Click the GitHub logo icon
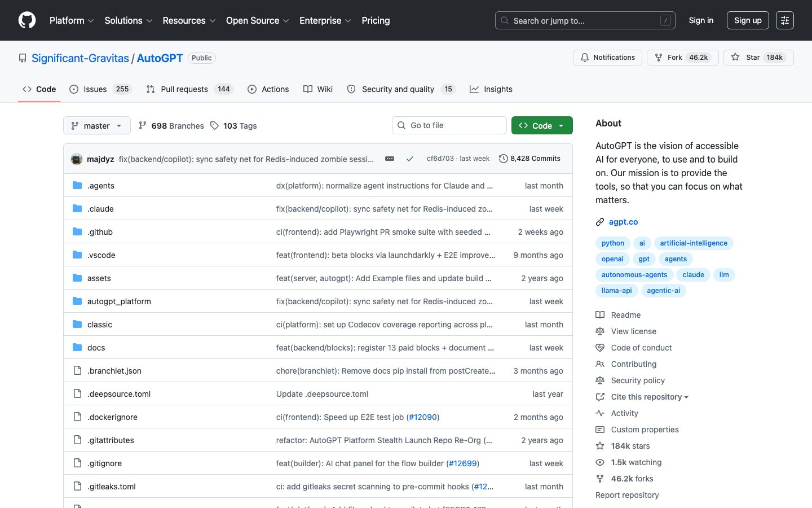812x508 pixels. coord(27,20)
